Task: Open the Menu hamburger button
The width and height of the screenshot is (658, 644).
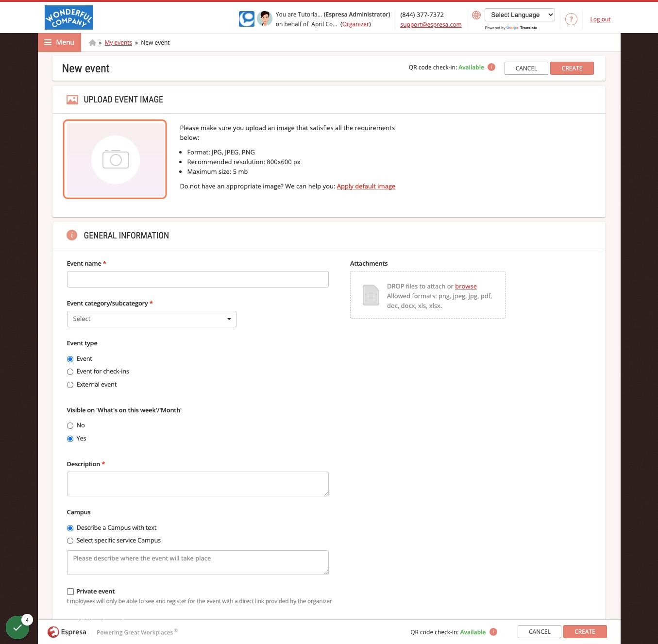Action: pos(59,42)
